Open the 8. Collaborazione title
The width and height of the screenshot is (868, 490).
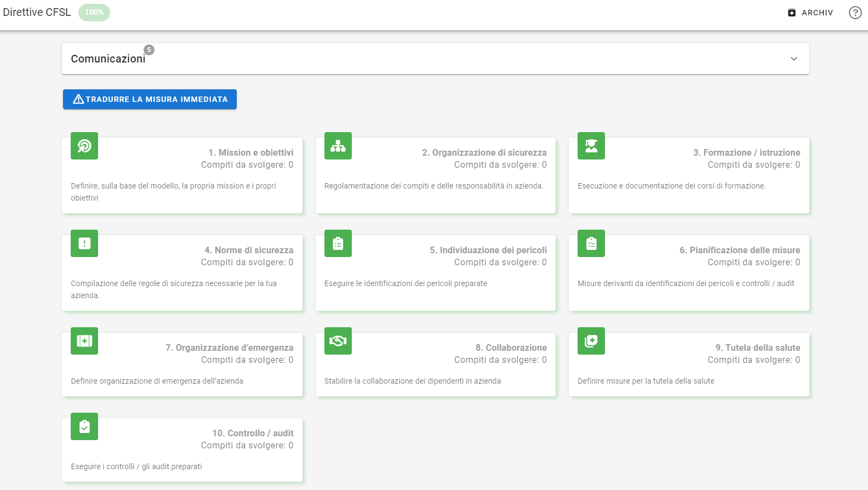coord(511,347)
